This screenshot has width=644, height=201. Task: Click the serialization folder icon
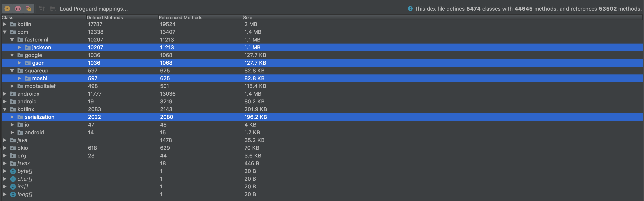tap(20, 117)
